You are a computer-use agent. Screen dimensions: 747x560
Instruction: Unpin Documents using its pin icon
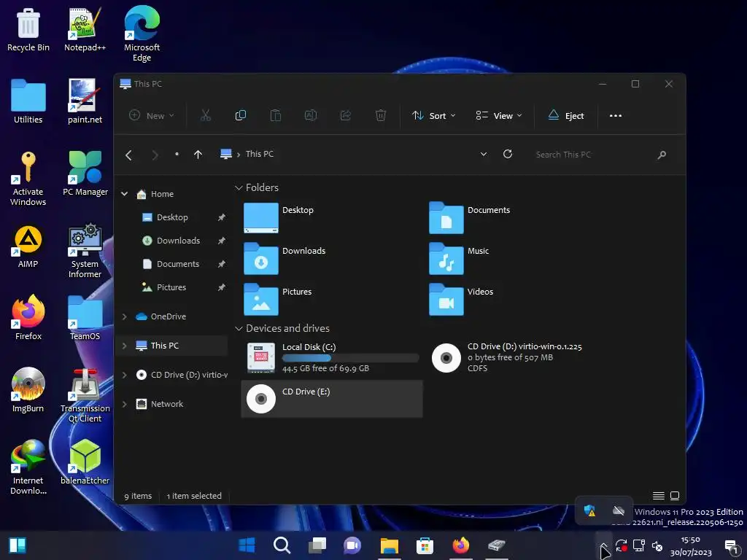click(222, 264)
